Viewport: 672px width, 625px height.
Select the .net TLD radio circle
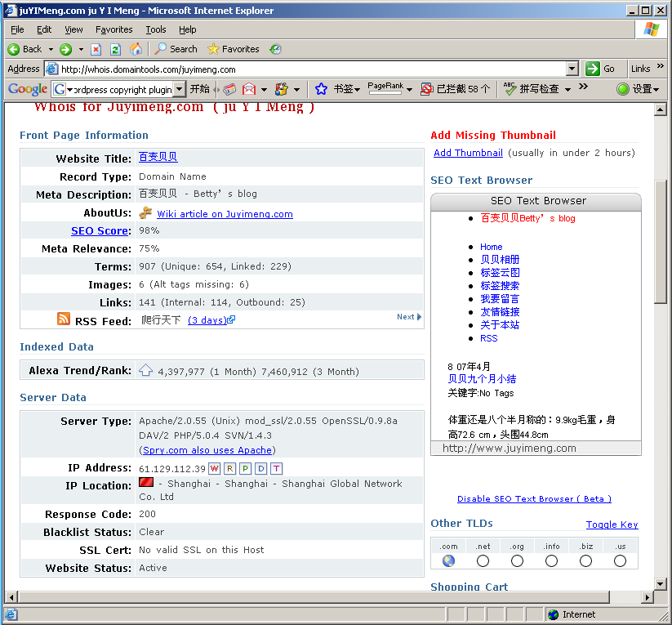(x=483, y=560)
